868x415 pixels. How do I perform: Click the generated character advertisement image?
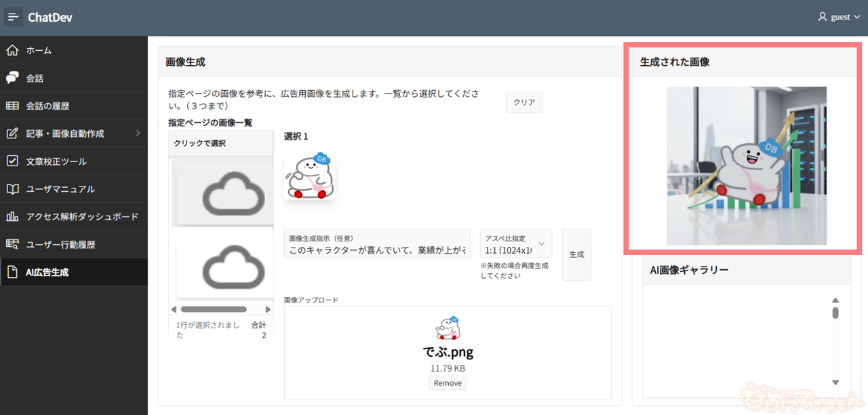[746, 165]
